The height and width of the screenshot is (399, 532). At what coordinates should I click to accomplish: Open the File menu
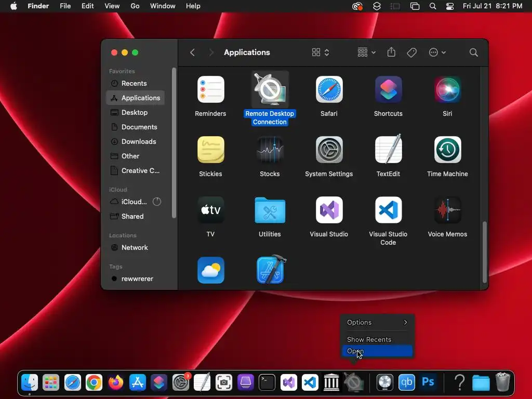(x=65, y=6)
